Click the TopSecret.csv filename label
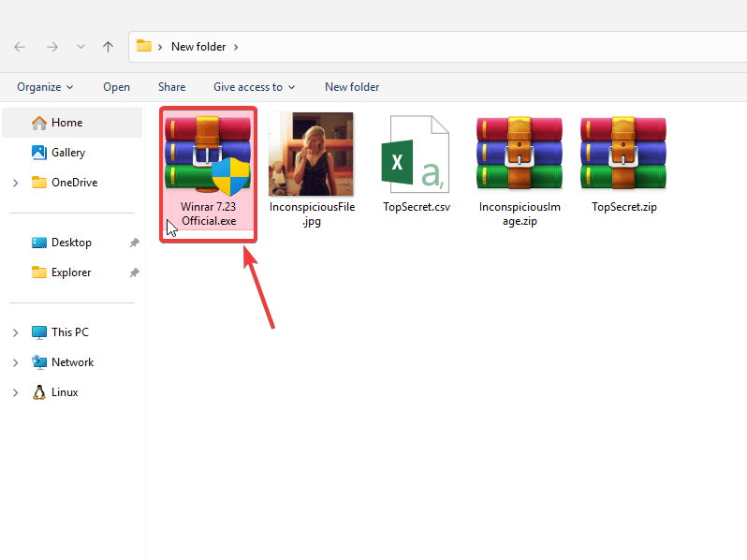 pos(417,207)
